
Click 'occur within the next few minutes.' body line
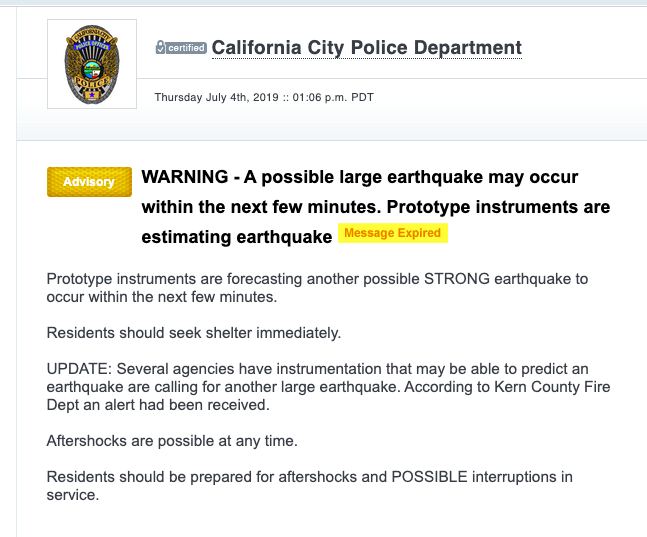[x=158, y=297]
